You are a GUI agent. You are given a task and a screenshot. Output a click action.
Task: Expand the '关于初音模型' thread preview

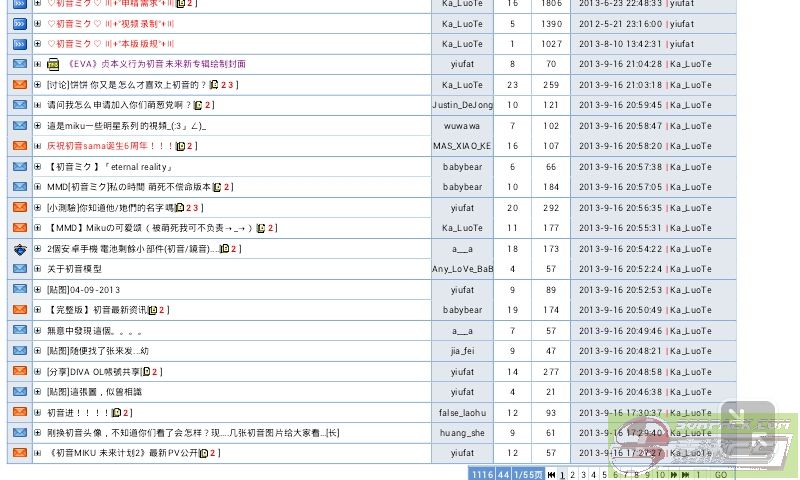tap(38, 269)
